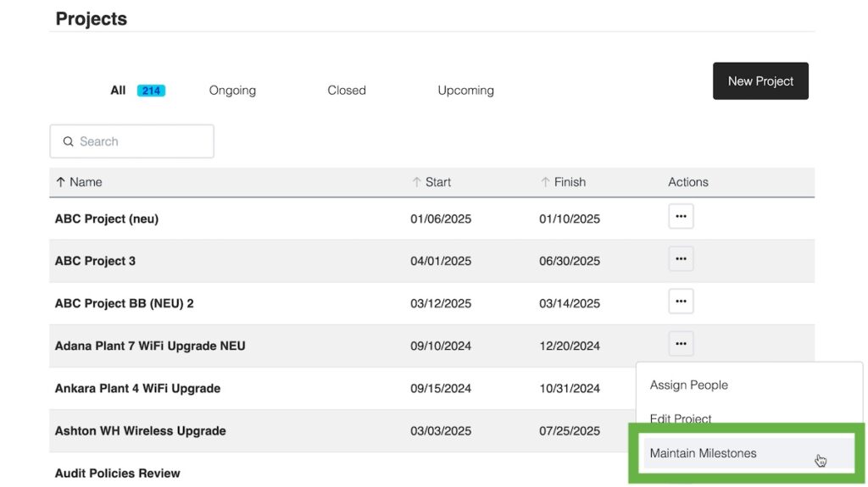Viewport: 868px width, 487px height.
Task: Click the 214 count badge
Action: pyautogui.click(x=152, y=91)
